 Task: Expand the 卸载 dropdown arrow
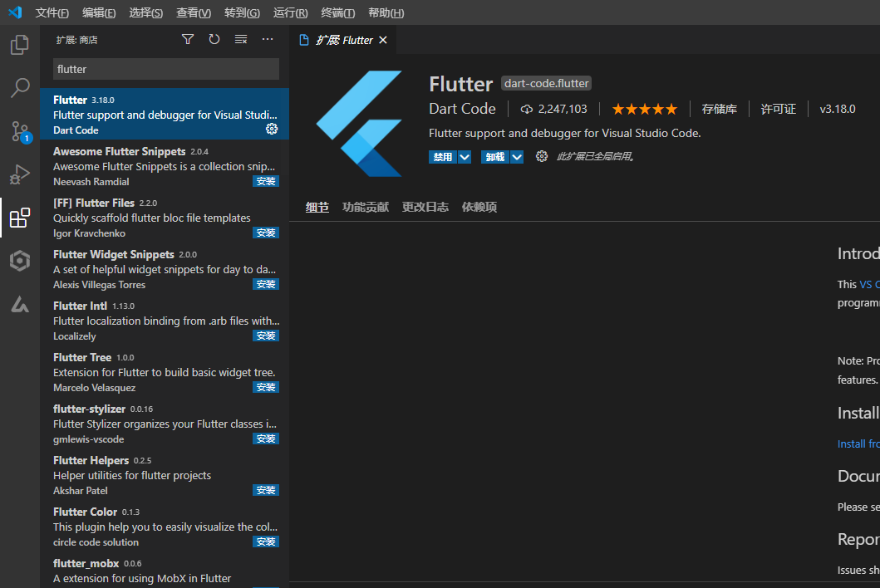click(x=517, y=157)
